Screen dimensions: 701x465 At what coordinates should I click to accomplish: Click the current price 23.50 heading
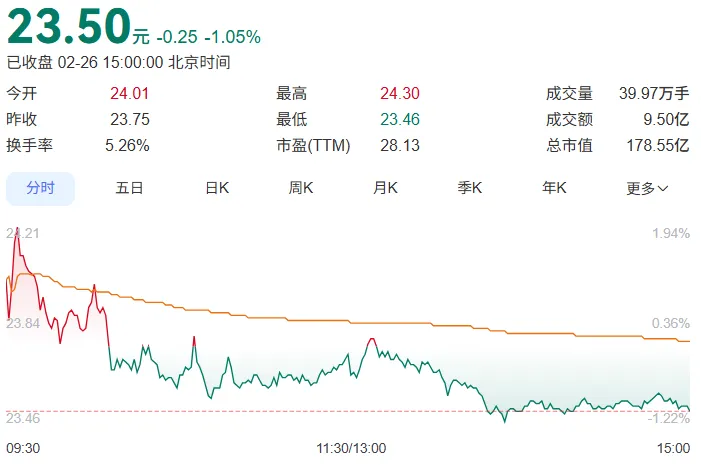[69, 26]
